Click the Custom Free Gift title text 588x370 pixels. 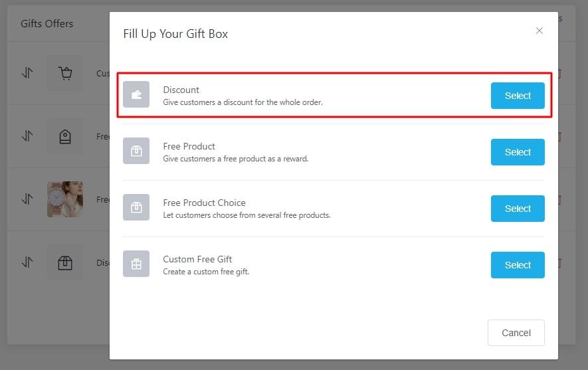point(197,259)
